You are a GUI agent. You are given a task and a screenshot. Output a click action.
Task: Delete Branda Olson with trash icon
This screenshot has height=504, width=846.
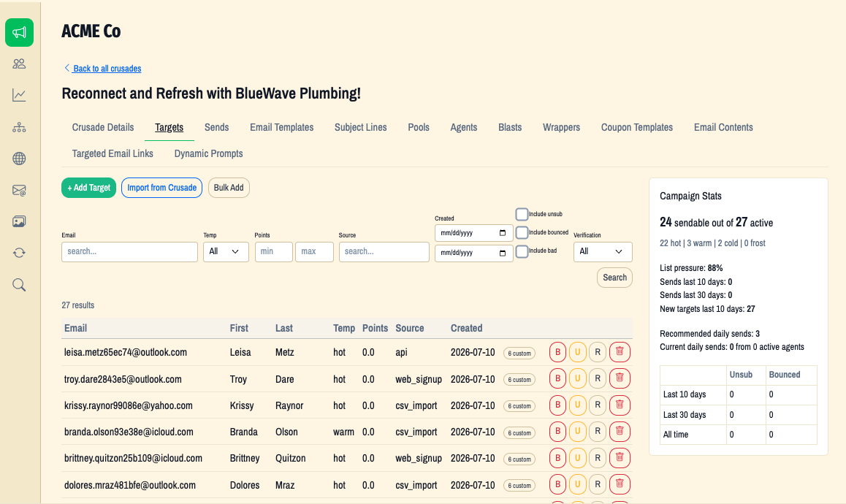[620, 431]
